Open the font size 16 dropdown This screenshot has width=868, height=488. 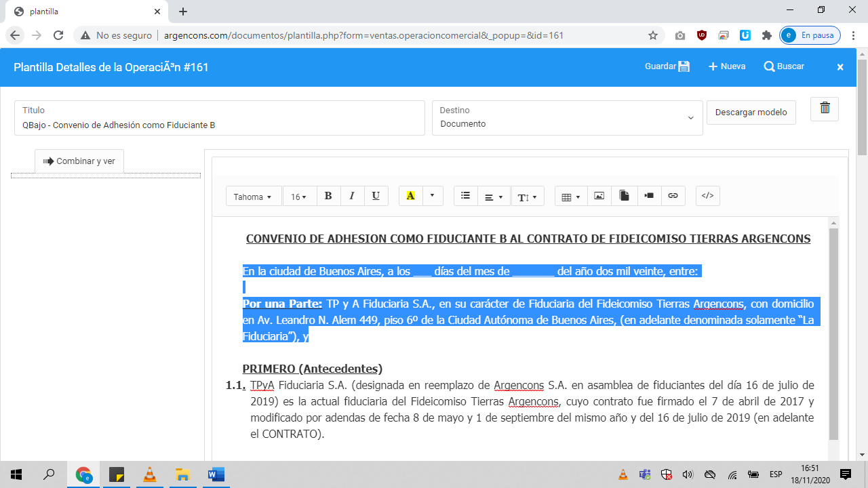click(x=299, y=197)
